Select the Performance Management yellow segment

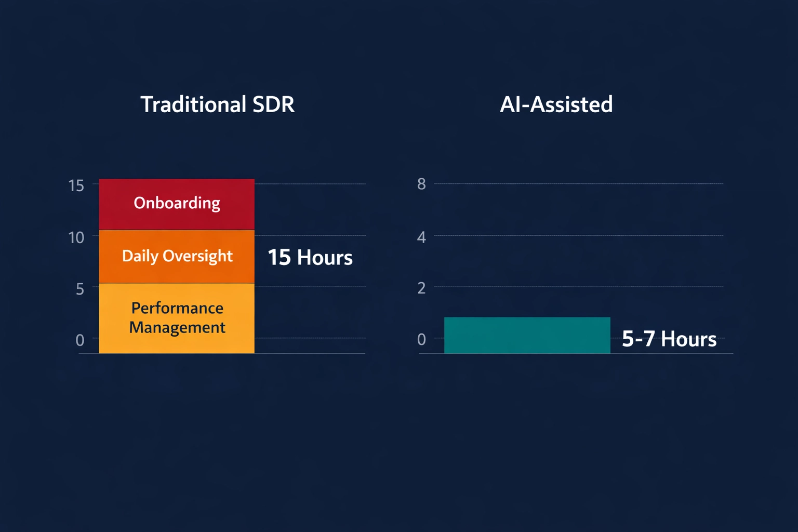tap(176, 317)
